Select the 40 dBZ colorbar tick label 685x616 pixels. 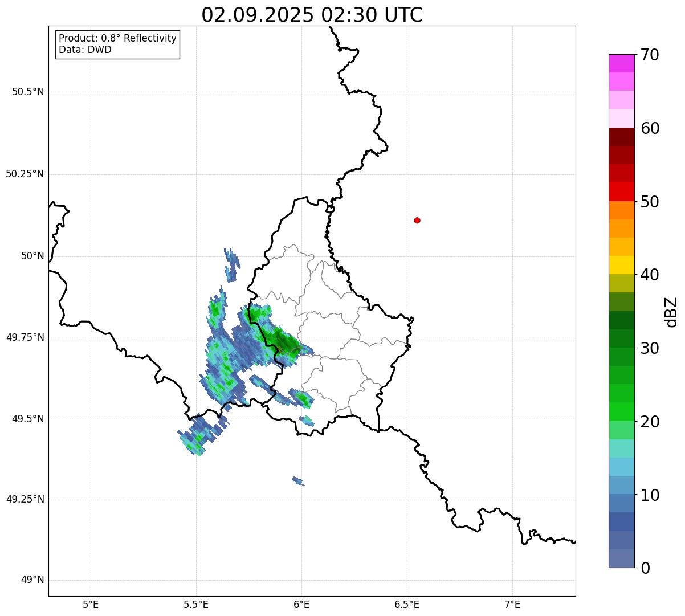point(649,275)
